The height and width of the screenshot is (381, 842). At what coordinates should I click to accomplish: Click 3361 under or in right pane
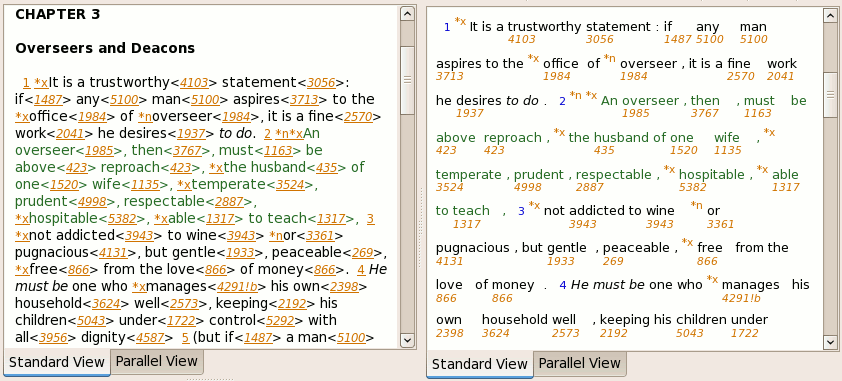(x=720, y=224)
